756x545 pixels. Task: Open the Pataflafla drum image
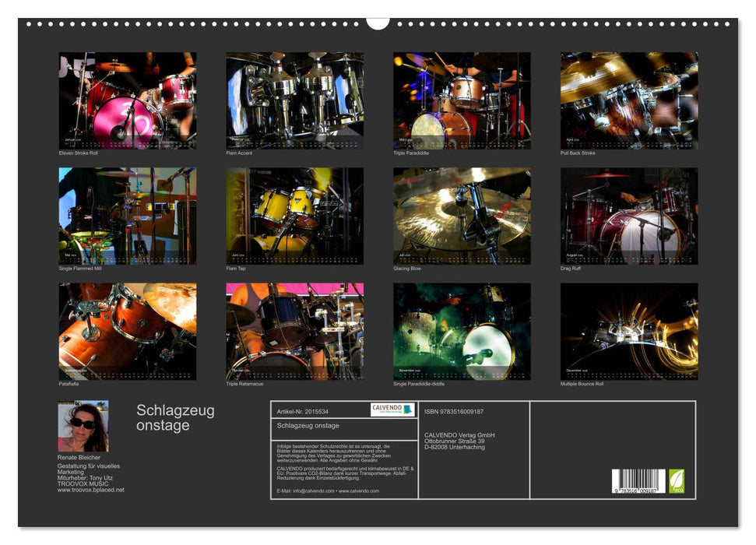click(128, 331)
